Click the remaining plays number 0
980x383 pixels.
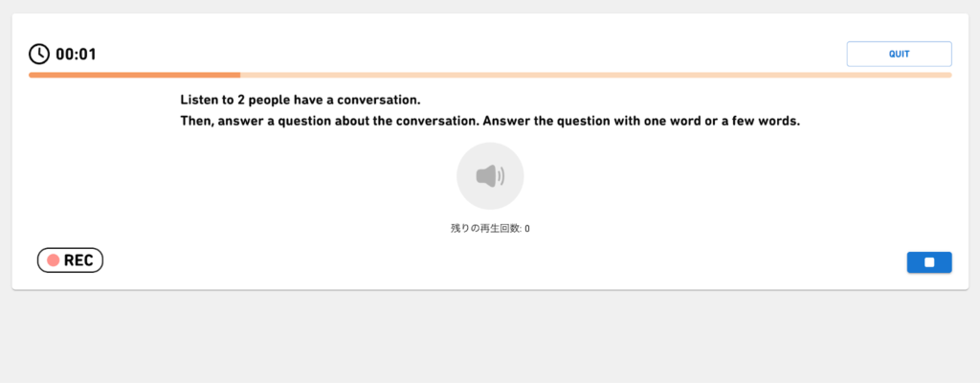click(x=527, y=229)
